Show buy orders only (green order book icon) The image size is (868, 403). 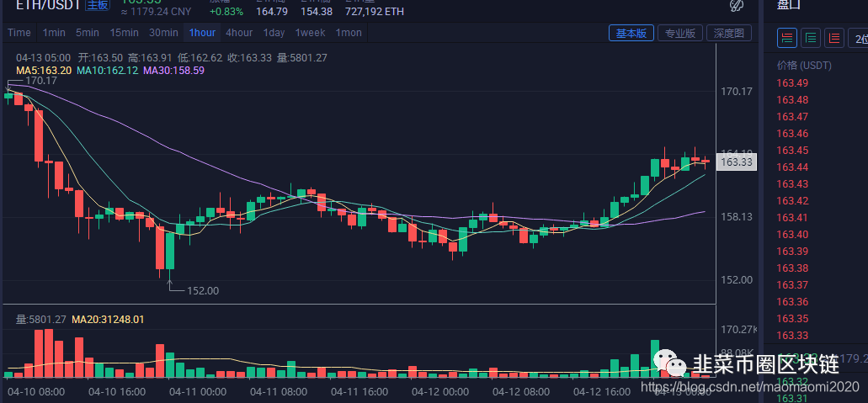(x=811, y=38)
